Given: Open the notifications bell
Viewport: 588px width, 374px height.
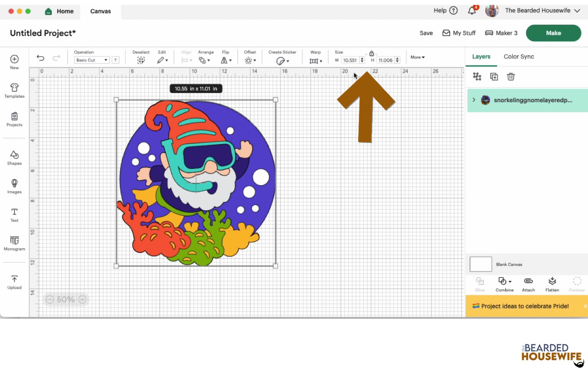Looking at the screenshot, I should (x=472, y=10).
